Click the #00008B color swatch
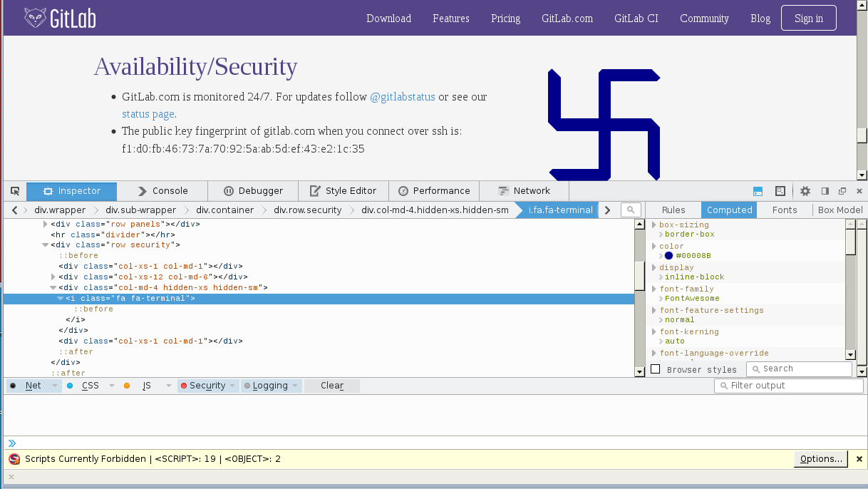 668,256
